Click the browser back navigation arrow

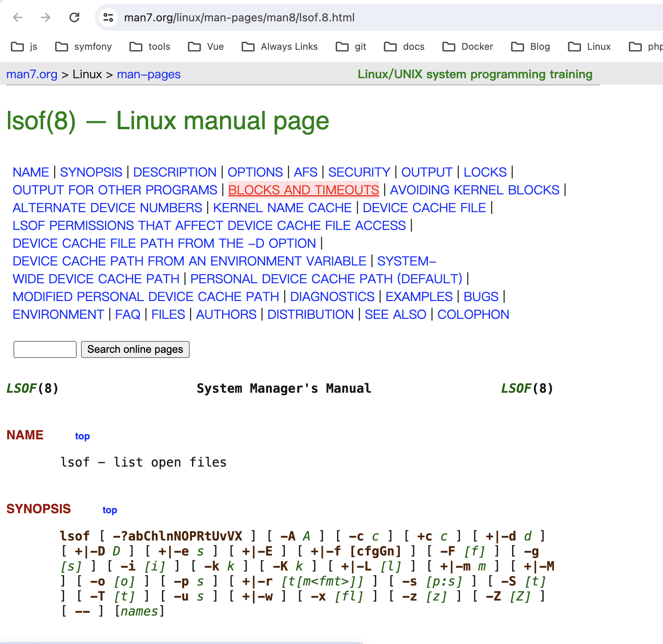coord(17,17)
